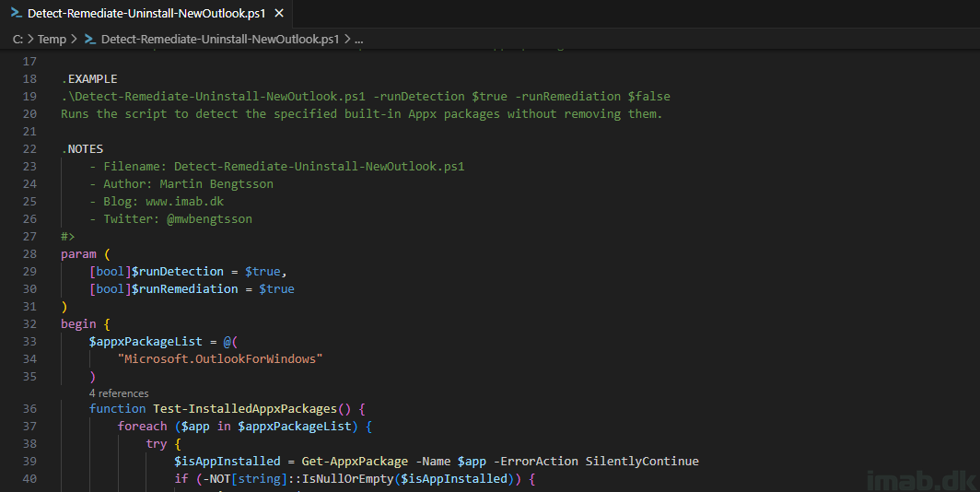Screen dimensions: 980x492
Task: Click the PowerShell icon in the editor tab
Action: [16, 14]
